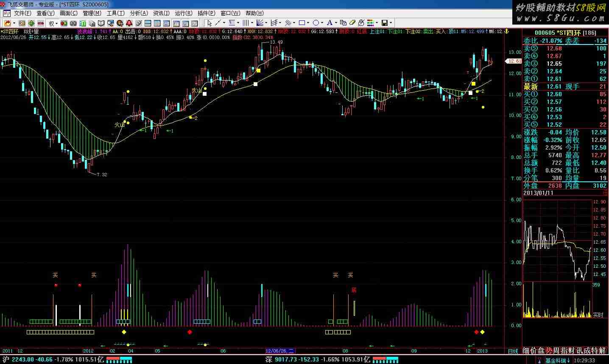The width and height of the screenshot is (609, 364).
Task: Select the arrow pointer drawing tool
Action: 210,23
